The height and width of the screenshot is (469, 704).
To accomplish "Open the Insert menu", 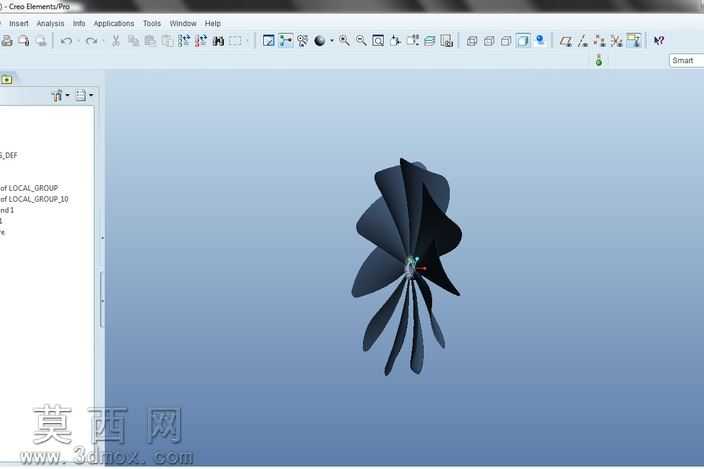I will 19,23.
